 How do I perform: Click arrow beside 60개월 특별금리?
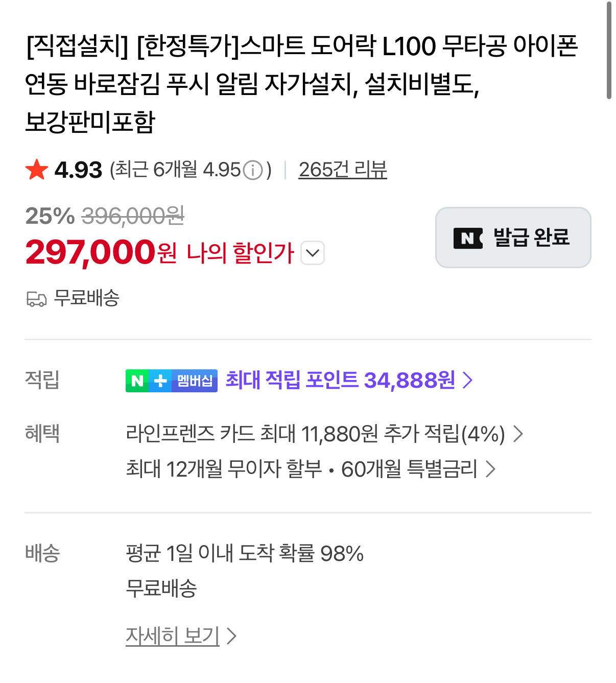(x=490, y=469)
